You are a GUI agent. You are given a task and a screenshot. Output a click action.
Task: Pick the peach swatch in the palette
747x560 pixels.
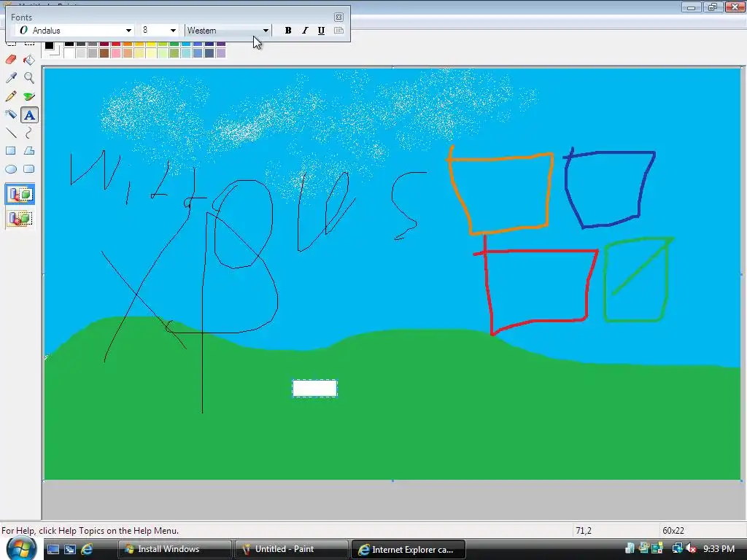(127, 52)
